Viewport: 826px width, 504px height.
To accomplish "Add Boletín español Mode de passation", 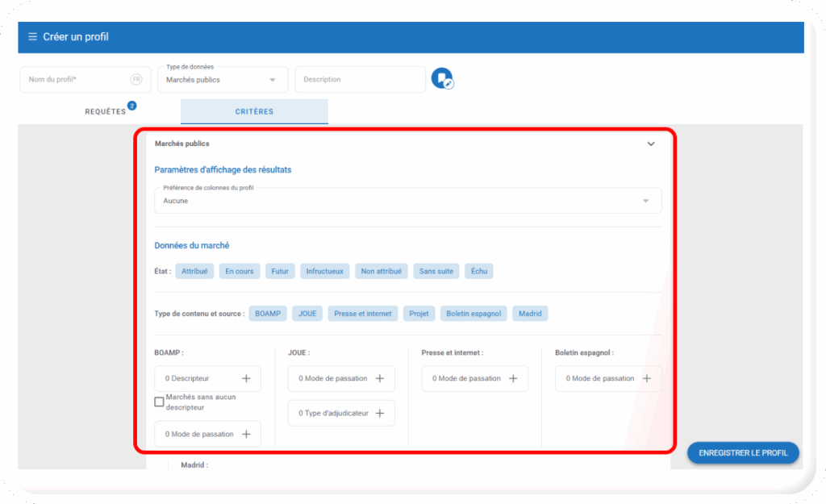I will point(646,378).
